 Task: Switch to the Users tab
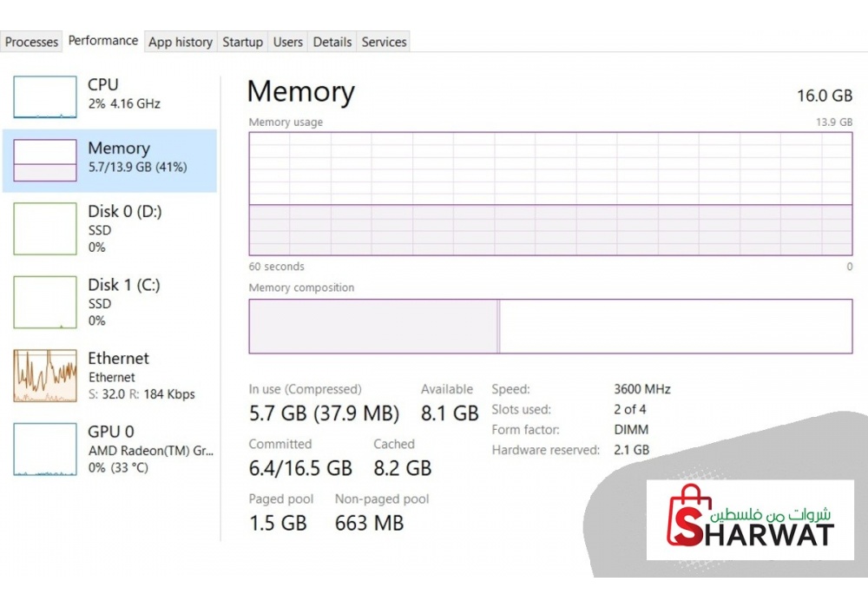(288, 42)
